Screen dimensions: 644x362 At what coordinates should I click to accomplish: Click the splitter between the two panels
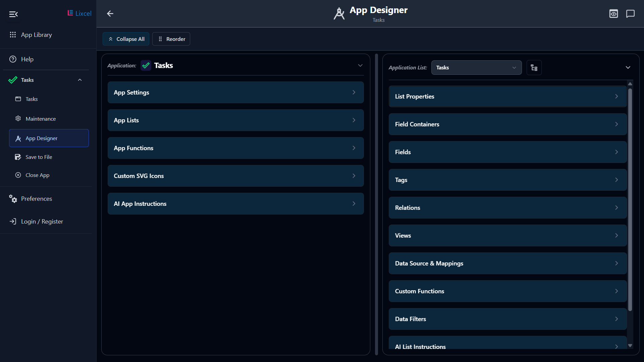point(376,204)
